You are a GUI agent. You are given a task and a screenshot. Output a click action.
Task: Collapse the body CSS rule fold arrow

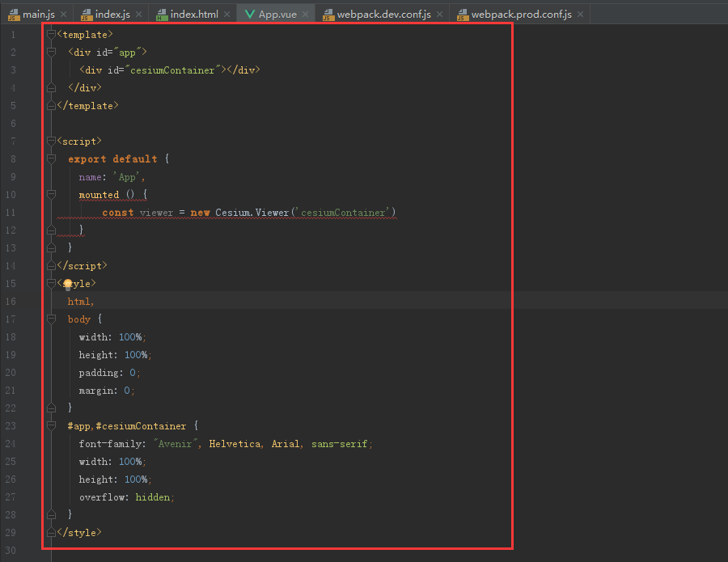[51, 319]
